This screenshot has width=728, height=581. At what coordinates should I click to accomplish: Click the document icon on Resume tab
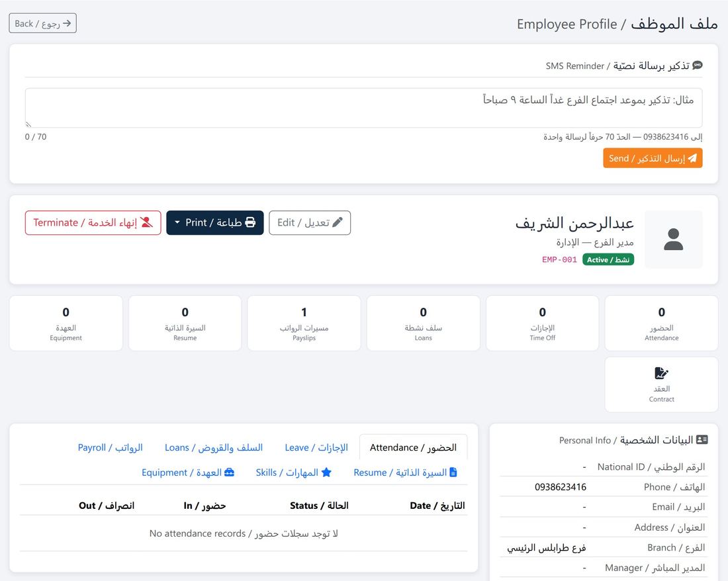tap(453, 472)
